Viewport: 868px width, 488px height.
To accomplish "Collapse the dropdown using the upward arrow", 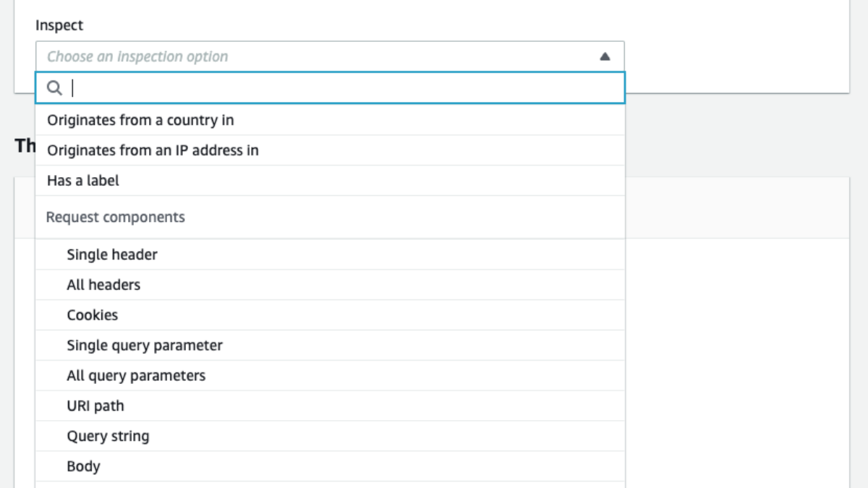I will (605, 56).
